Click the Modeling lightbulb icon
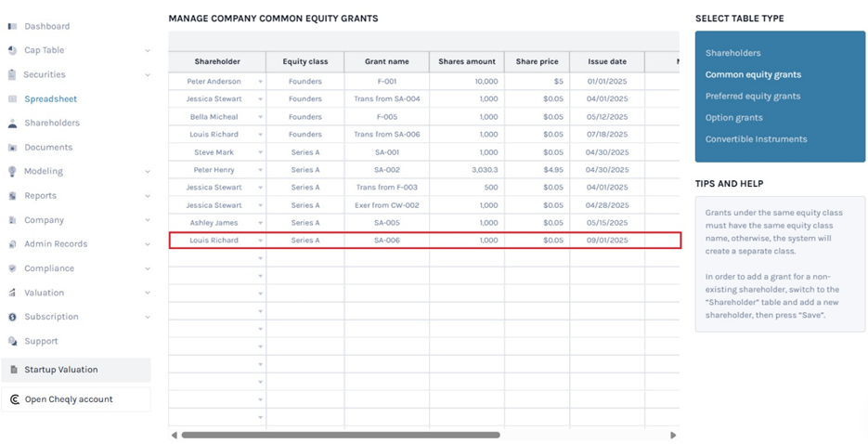Image resolution: width=868 pixels, height=444 pixels. [x=12, y=172]
